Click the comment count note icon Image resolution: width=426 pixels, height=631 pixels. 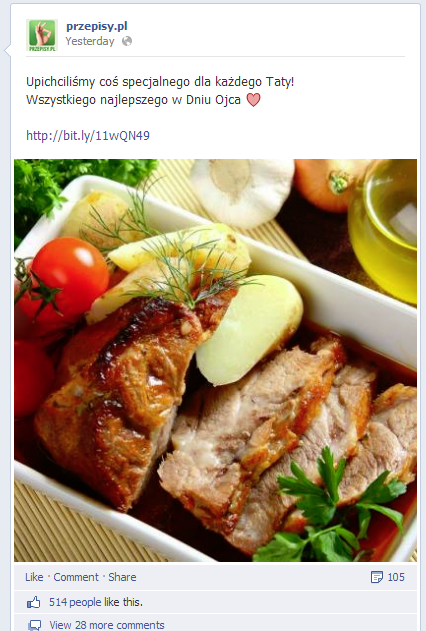tap(377, 577)
